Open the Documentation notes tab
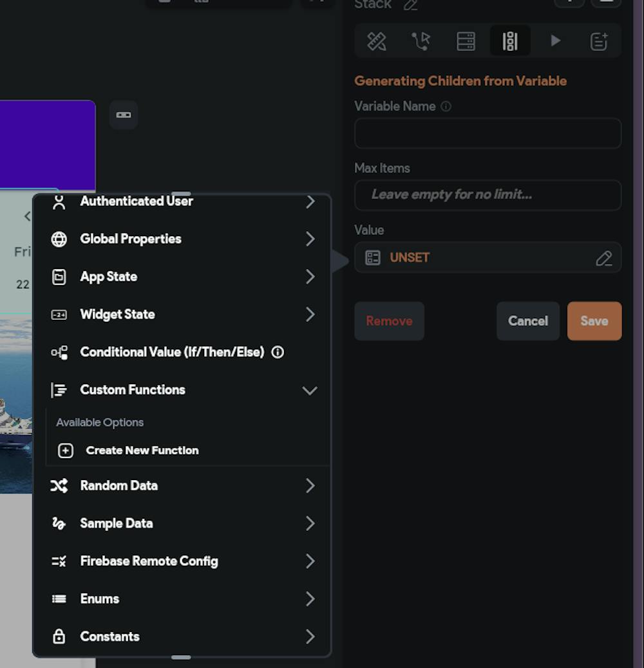Viewport: 644px width, 668px height. (x=599, y=41)
